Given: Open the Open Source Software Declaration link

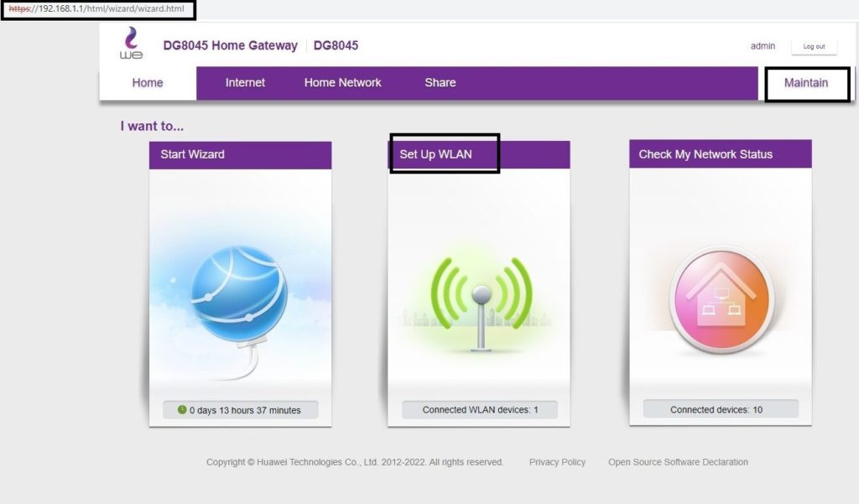Looking at the screenshot, I should (678, 462).
